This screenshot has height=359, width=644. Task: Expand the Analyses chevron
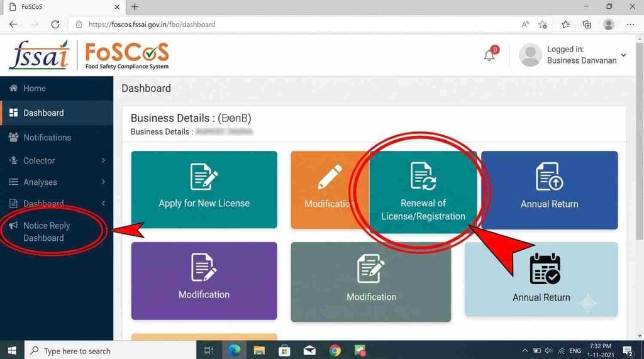tap(104, 182)
